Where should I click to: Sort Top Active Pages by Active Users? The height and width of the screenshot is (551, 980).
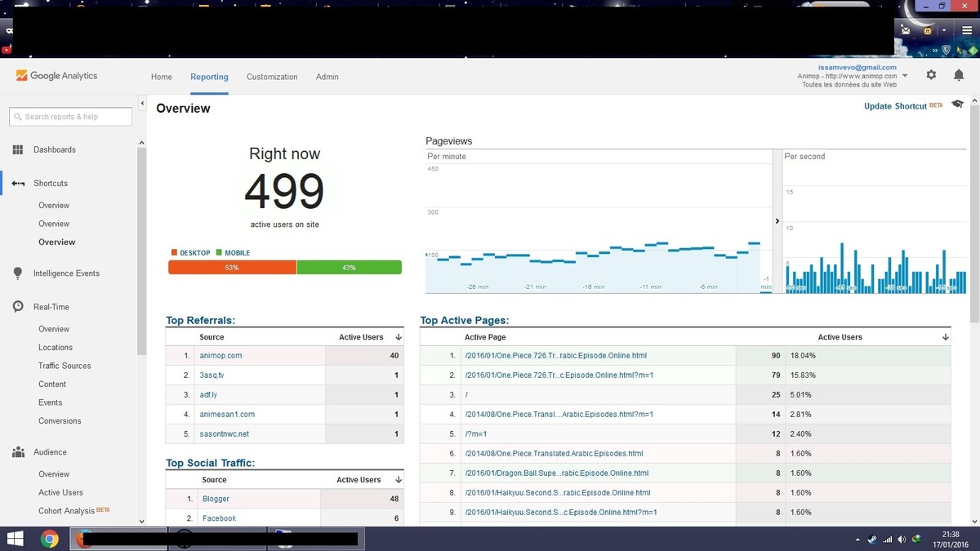point(945,337)
